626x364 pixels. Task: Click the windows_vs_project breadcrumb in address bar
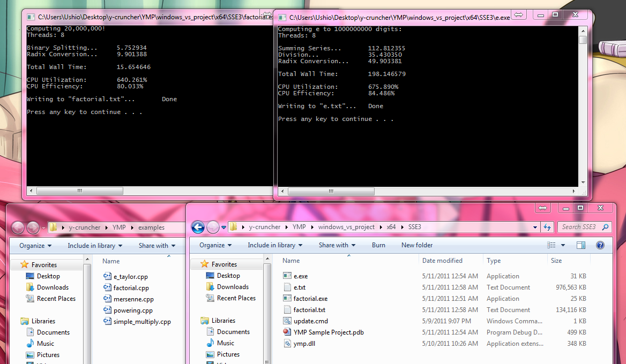(x=346, y=227)
